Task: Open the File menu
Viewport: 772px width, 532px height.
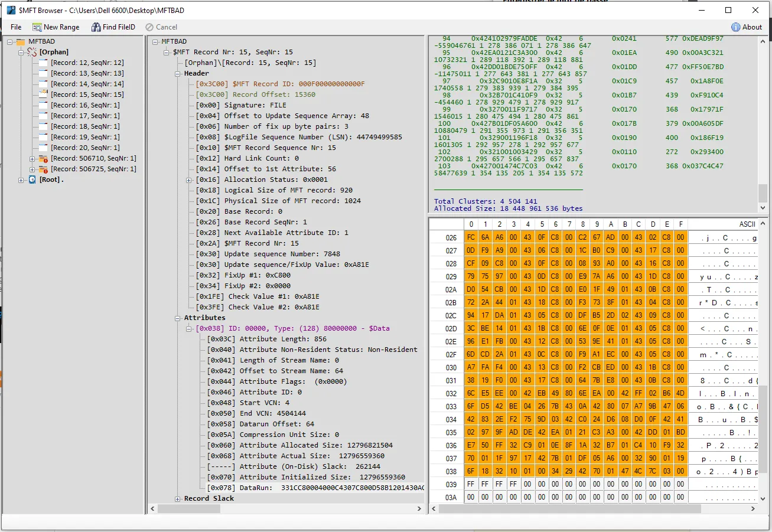Action: coord(16,27)
